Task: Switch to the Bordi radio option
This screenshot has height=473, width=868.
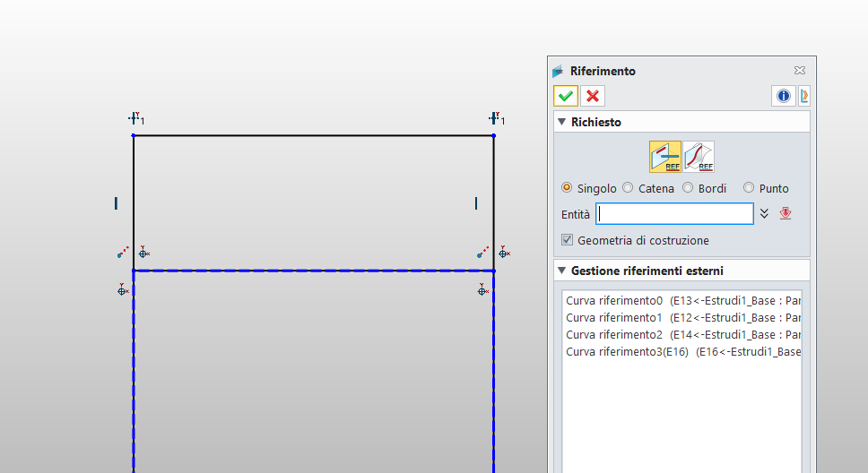Action: [688, 188]
